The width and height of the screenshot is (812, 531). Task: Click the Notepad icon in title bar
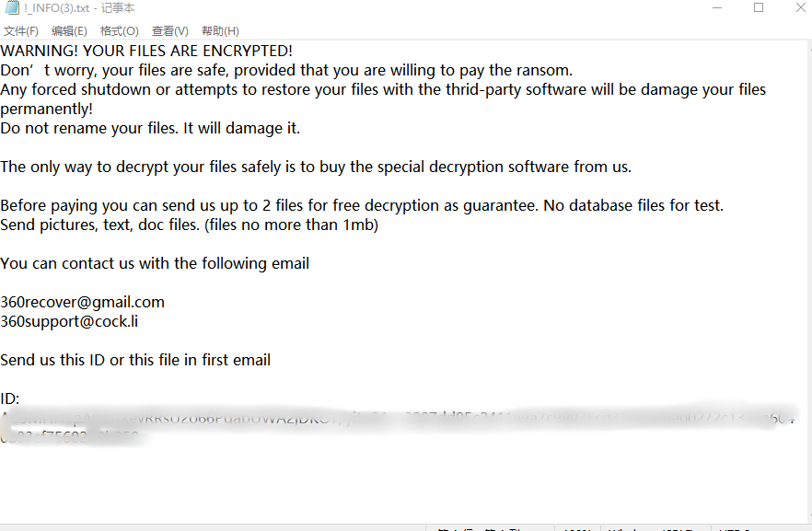coord(11,8)
